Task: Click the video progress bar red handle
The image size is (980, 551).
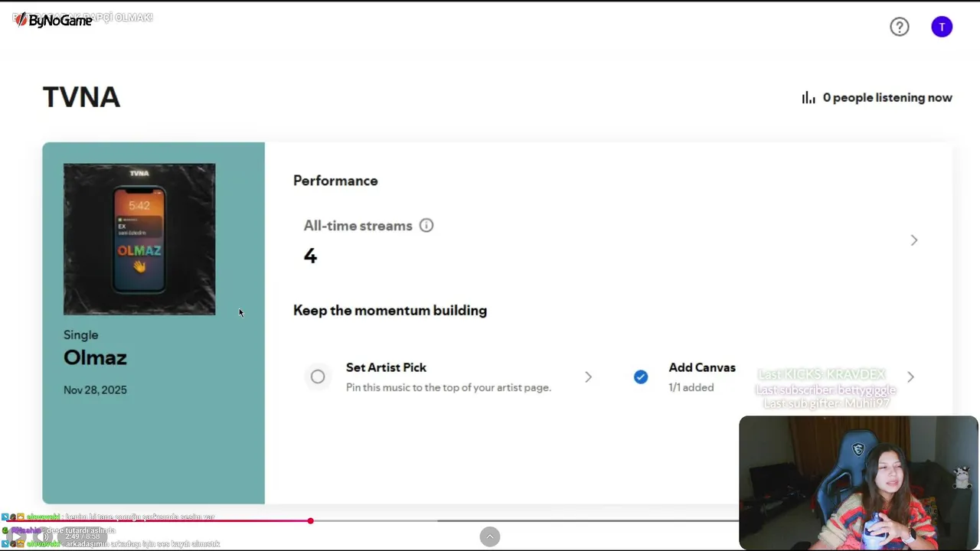Action: [310, 520]
